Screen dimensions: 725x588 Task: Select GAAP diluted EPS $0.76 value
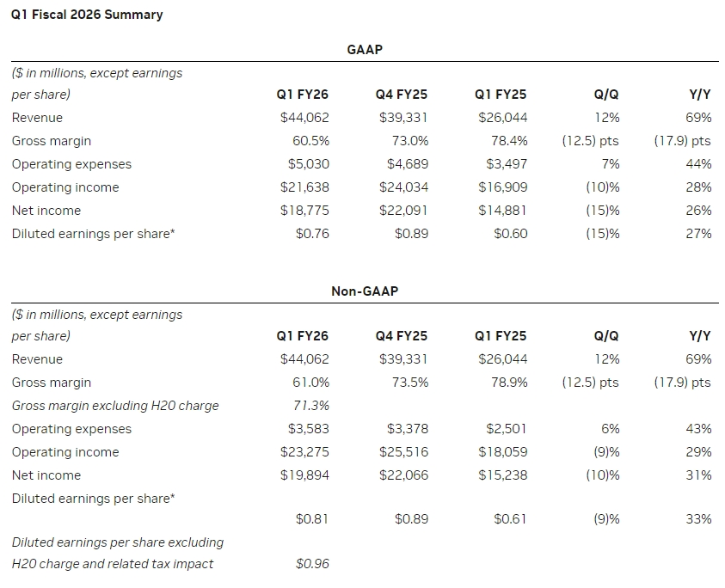click(x=312, y=234)
